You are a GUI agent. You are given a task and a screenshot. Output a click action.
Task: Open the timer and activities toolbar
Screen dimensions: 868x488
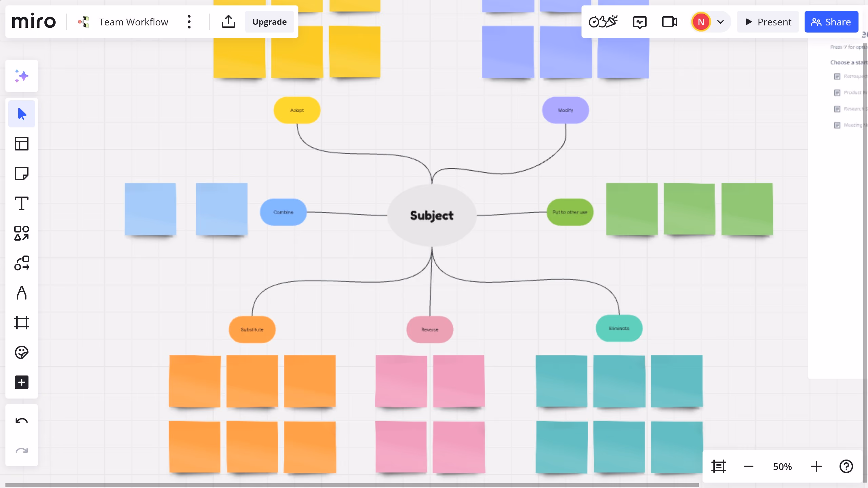point(603,22)
